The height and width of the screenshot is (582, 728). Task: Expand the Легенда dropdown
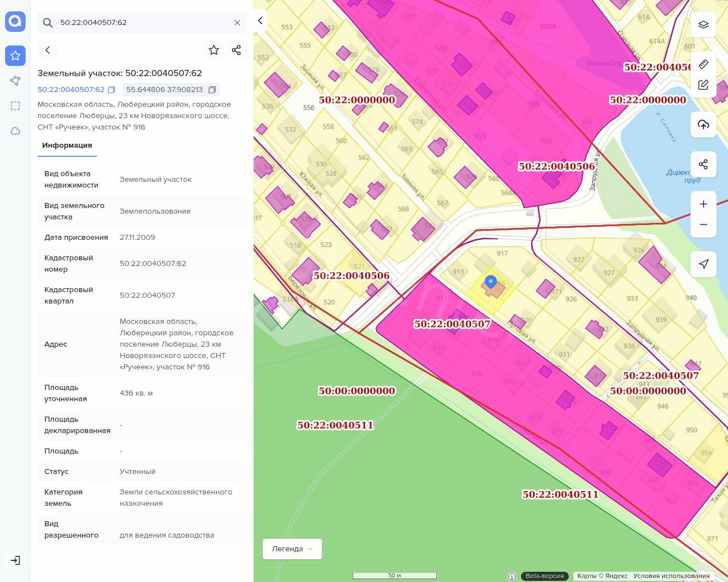(292, 549)
